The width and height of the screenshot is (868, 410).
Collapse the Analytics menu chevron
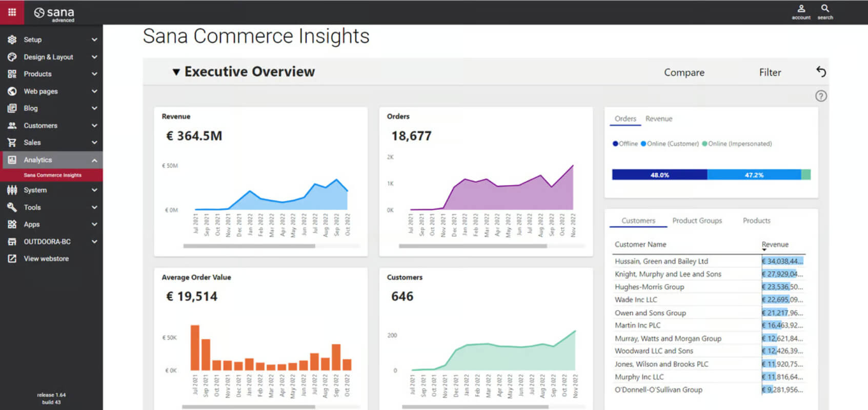[94, 160]
